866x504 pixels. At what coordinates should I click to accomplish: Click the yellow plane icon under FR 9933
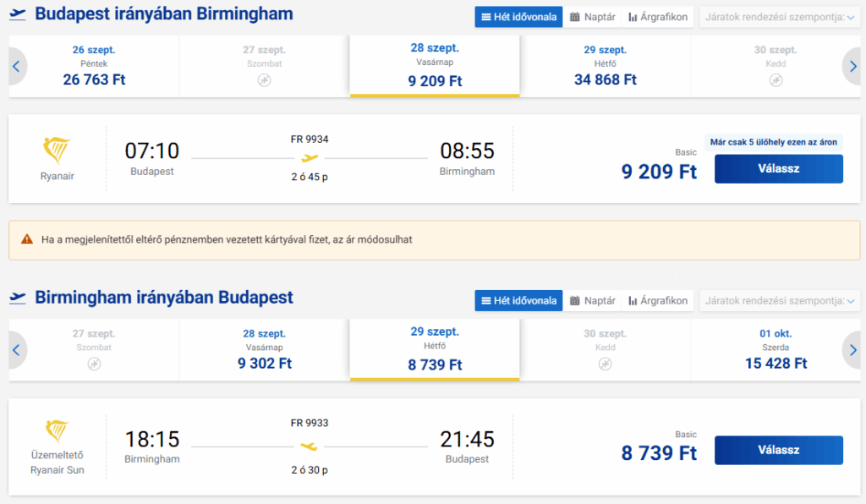tap(310, 446)
